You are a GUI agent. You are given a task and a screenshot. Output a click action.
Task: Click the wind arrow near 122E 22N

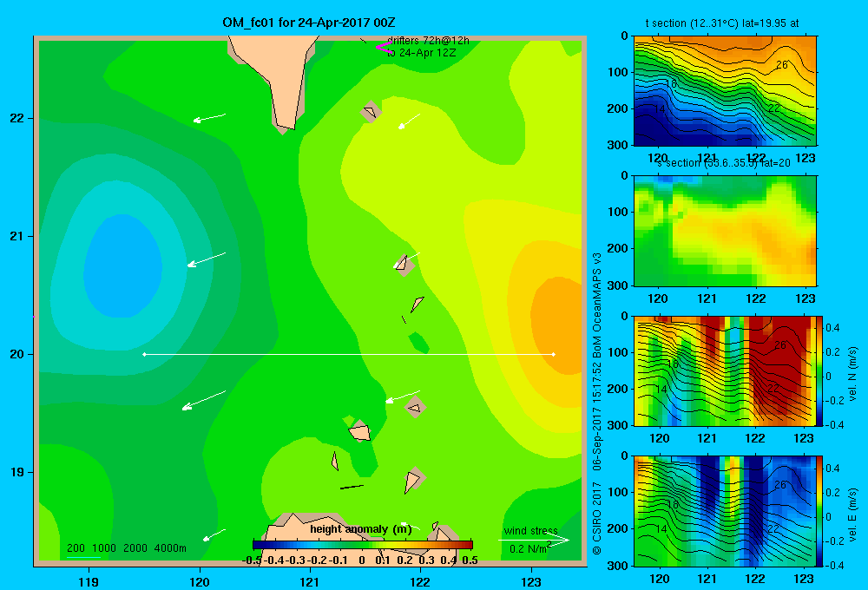coord(409,121)
